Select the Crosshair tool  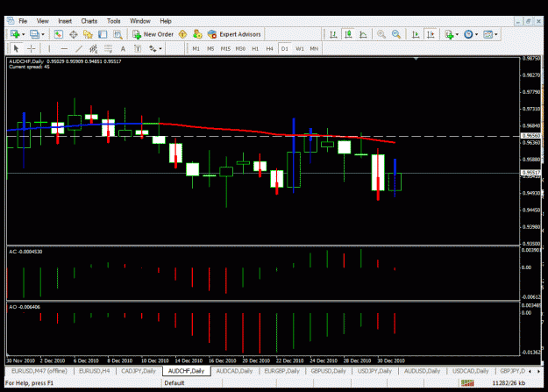[x=32, y=48]
